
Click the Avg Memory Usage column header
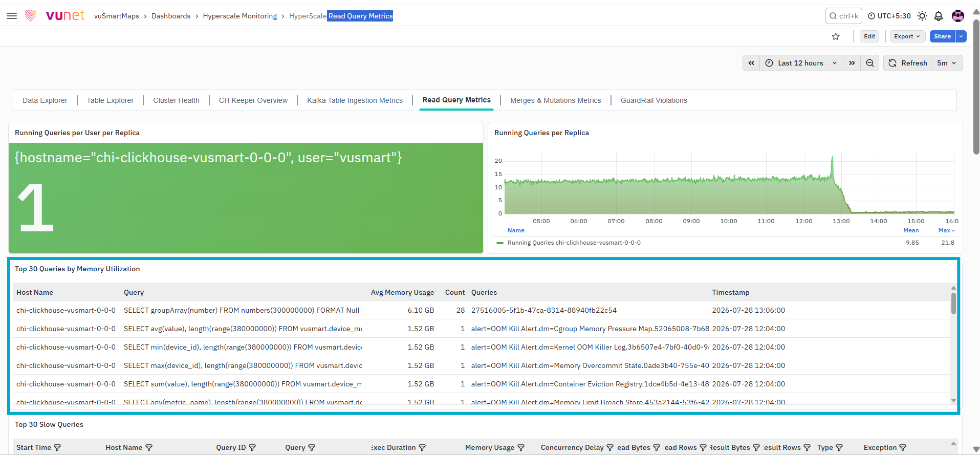point(402,292)
